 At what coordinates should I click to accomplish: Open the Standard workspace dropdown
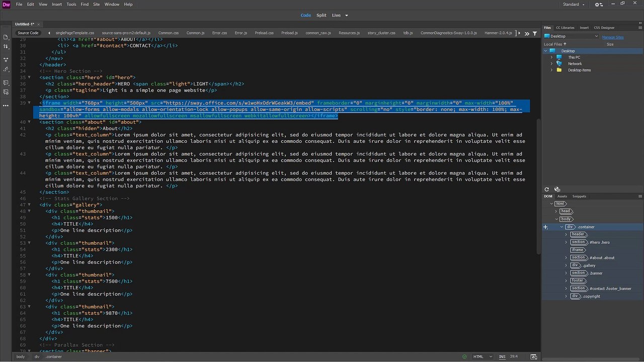pyautogui.click(x=574, y=5)
